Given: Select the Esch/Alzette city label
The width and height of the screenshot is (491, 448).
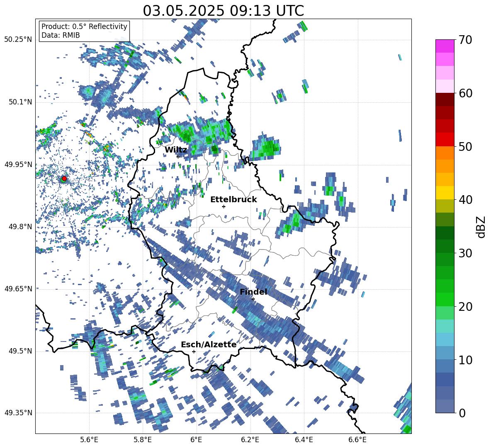Looking at the screenshot, I should click(209, 345).
